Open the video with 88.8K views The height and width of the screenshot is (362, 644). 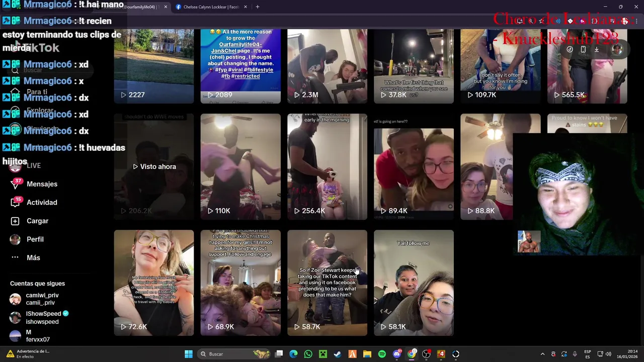(x=487, y=166)
